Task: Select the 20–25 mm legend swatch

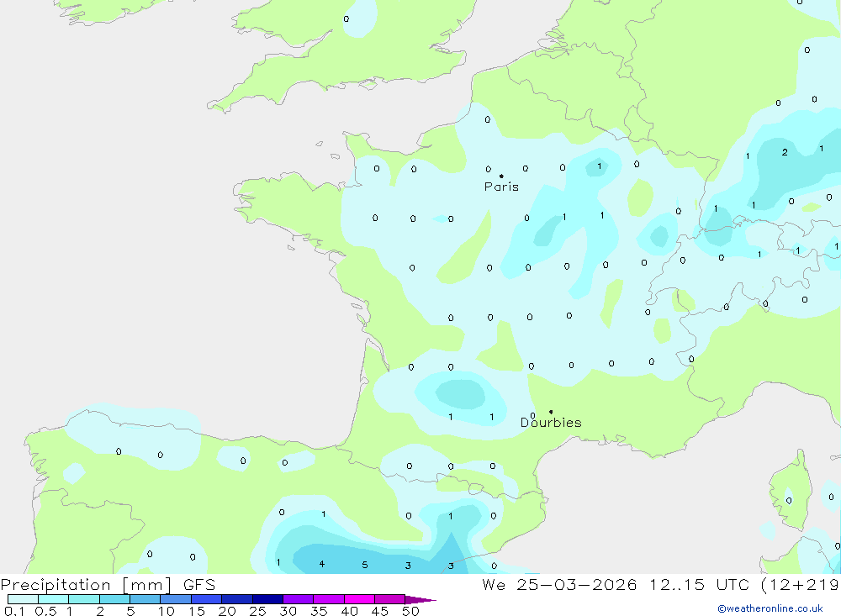Action: 237,599
